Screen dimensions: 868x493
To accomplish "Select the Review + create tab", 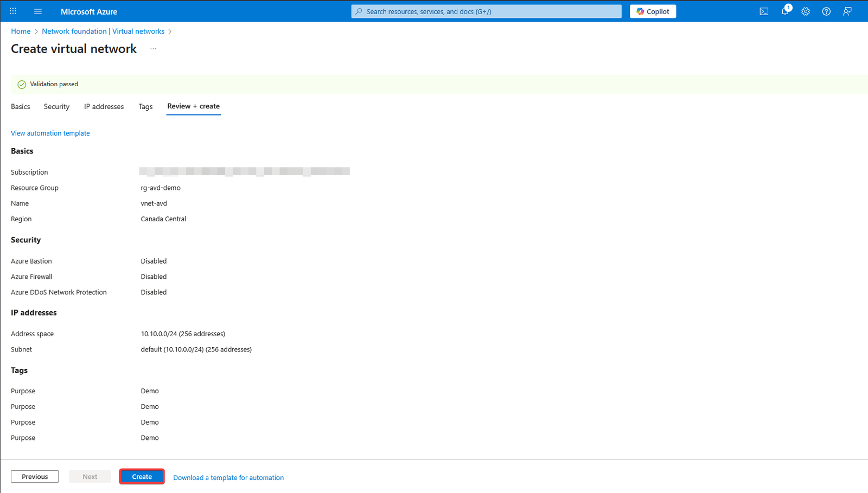I will click(193, 106).
